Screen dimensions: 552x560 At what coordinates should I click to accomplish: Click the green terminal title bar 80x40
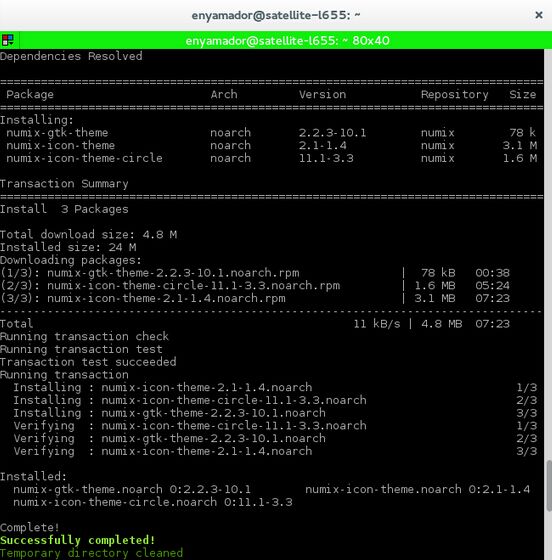point(287,40)
